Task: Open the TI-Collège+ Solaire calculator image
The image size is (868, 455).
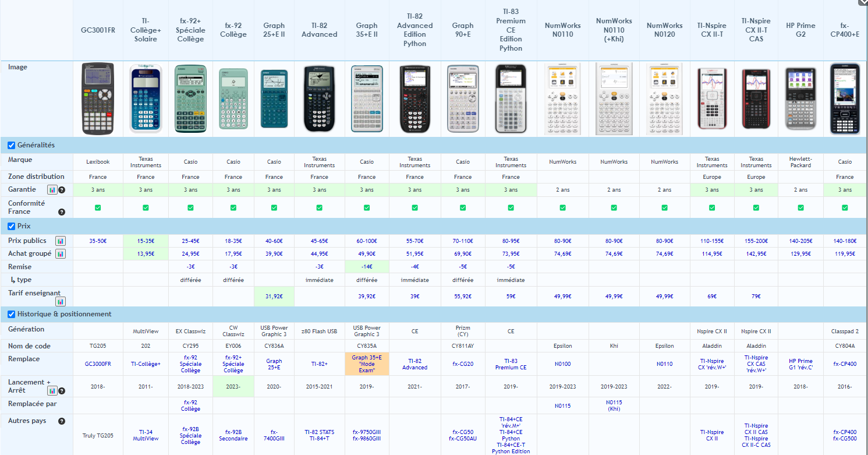Action: [x=146, y=98]
